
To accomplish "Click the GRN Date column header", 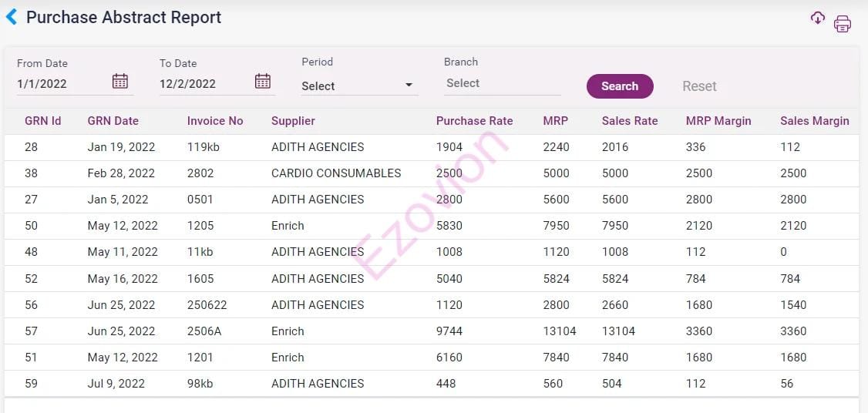I will 113,121.
